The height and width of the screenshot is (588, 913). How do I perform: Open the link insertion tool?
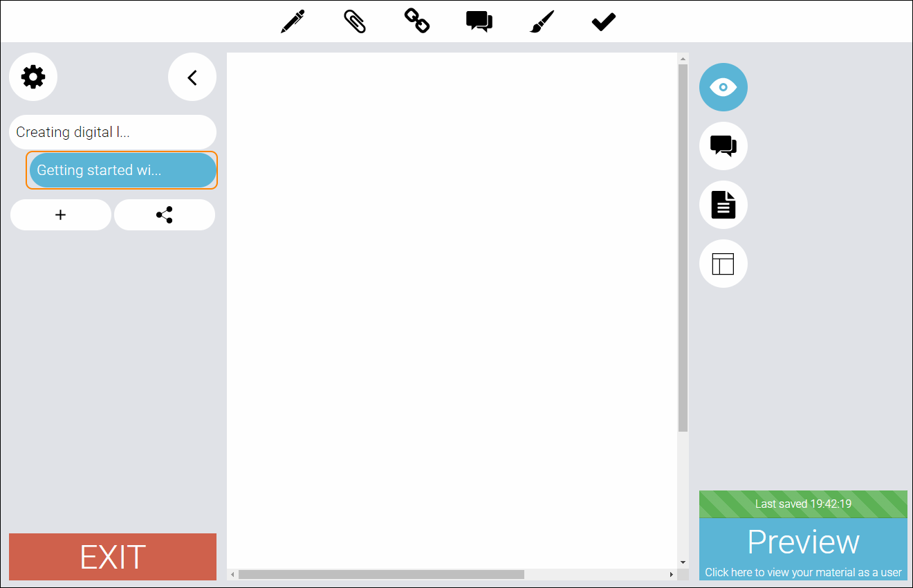416,21
